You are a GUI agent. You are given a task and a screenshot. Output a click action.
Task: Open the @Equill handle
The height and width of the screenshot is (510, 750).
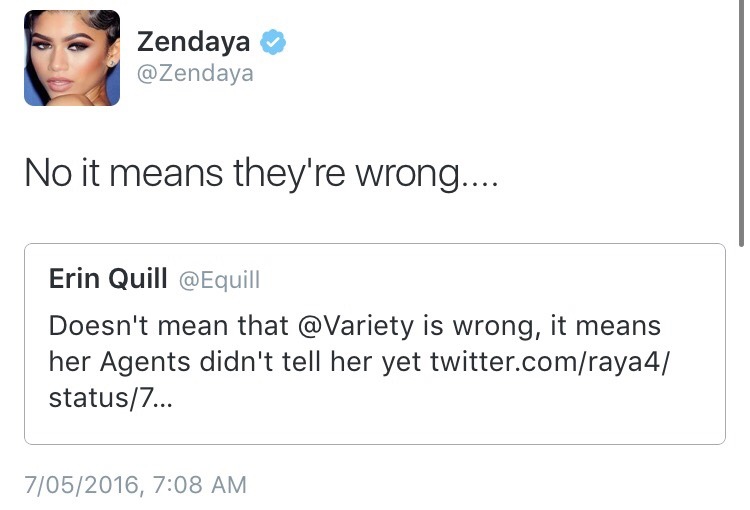pos(219,281)
